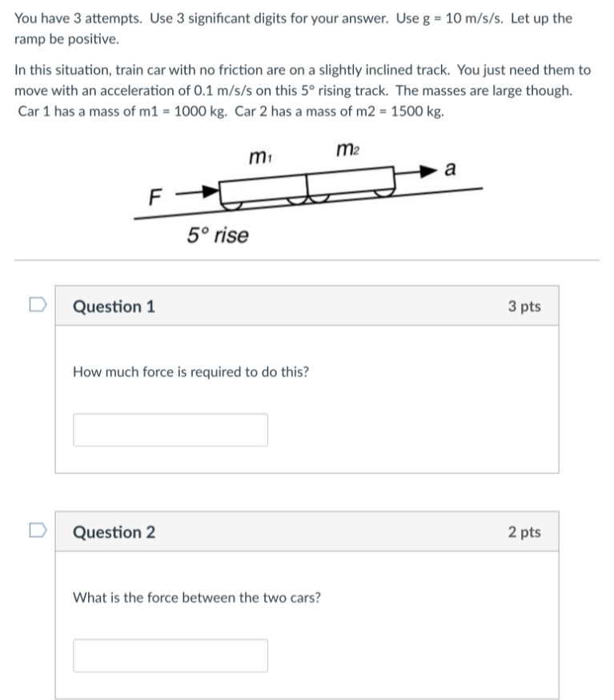Flag Question 1 with the bookmark icon
Viewport: 614px width, 700px height.
tap(35, 304)
